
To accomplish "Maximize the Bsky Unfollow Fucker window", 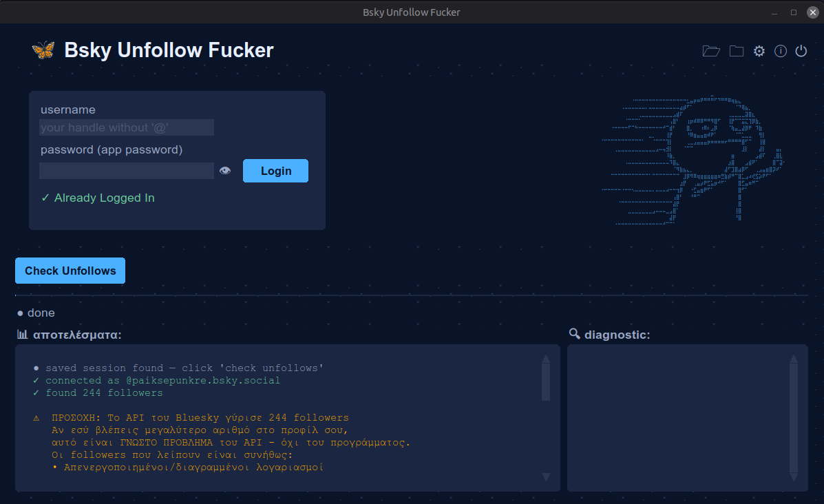I will coord(794,12).
